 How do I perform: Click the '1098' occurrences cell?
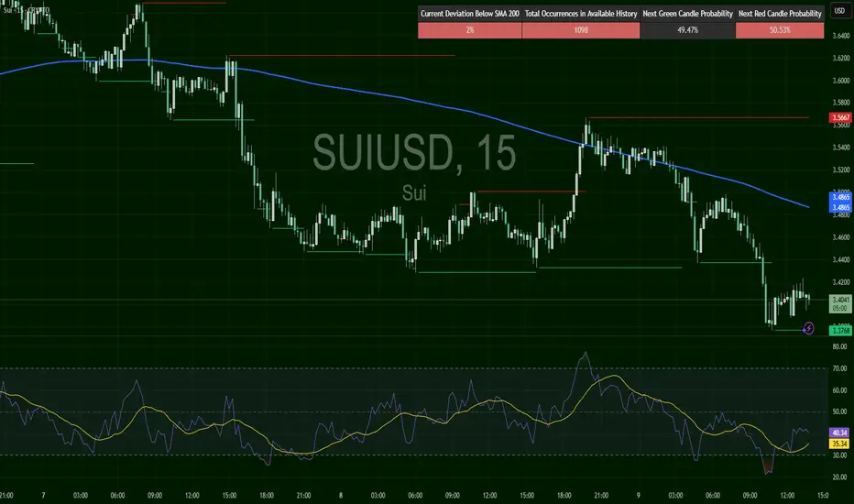click(581, 30)
